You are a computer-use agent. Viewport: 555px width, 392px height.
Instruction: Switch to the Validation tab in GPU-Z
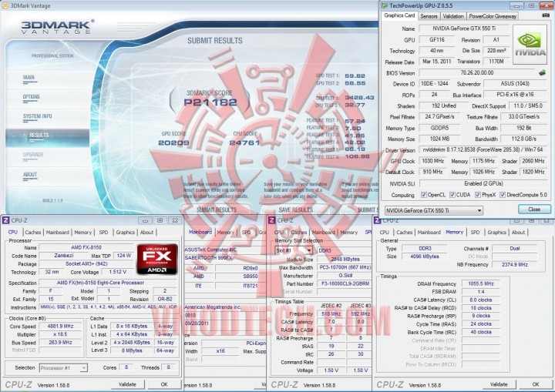point(453,16)
